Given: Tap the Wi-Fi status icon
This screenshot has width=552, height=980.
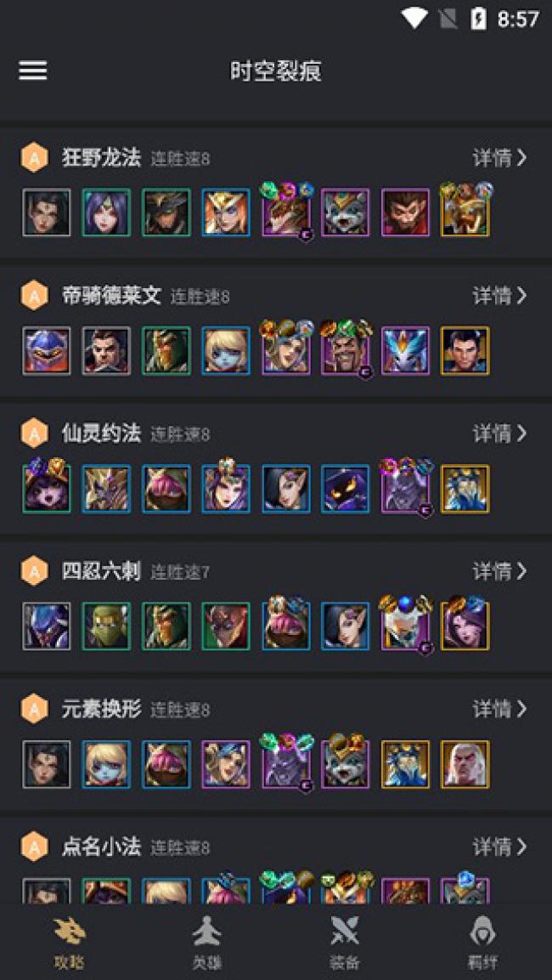Looking at the screenshot, I should click(x=414, y=19).
